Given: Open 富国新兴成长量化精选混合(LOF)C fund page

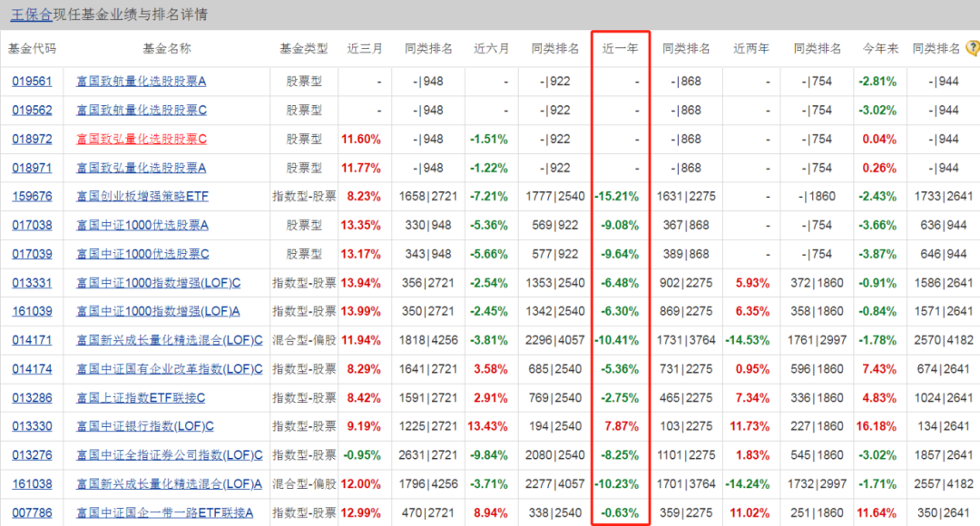Looking at the screenshot, I should tap(170, 340).
